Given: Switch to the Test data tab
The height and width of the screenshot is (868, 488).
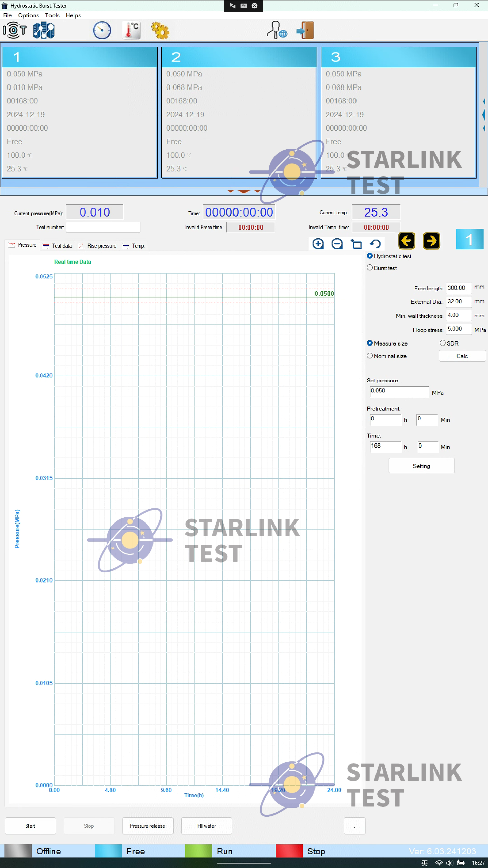Looking at the screenshot, I should [x=58, y=246].
